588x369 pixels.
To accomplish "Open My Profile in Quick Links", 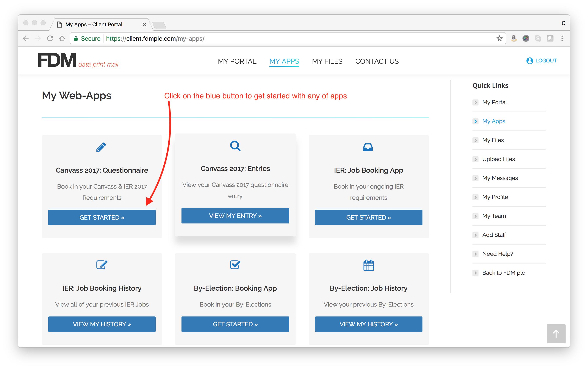I will (x=495, y=197).
